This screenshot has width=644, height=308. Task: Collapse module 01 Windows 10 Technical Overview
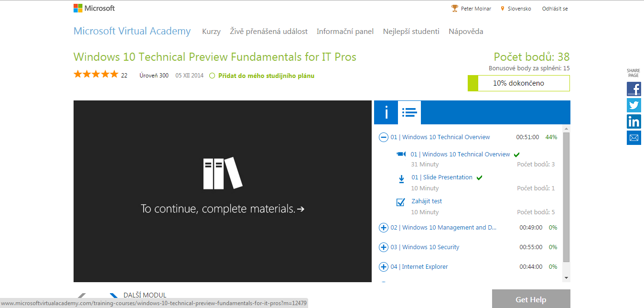pyautogui.click(x=383, y=137)
